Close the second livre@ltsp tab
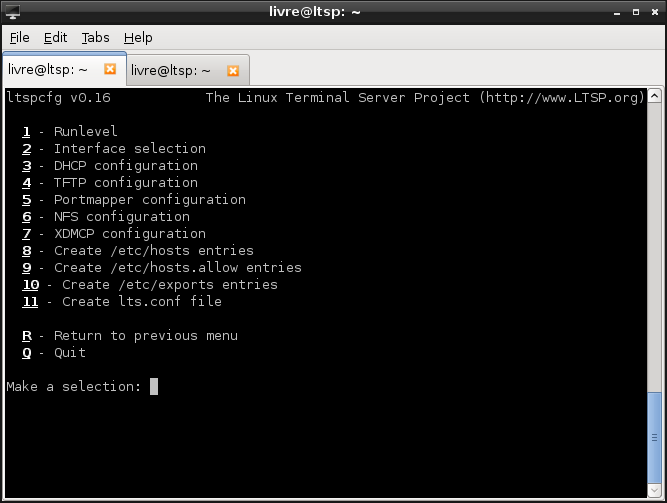The image size is (667, 503). click(233, 71)
